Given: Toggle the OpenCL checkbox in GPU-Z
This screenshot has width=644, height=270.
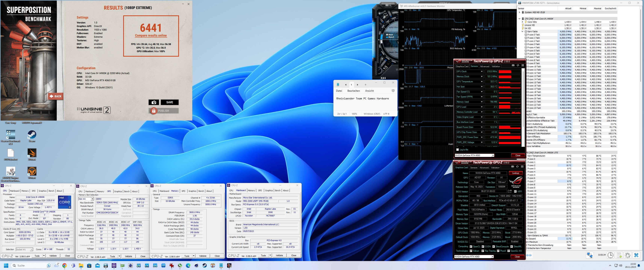Looking at the screenshot, I should coord(471,246).
